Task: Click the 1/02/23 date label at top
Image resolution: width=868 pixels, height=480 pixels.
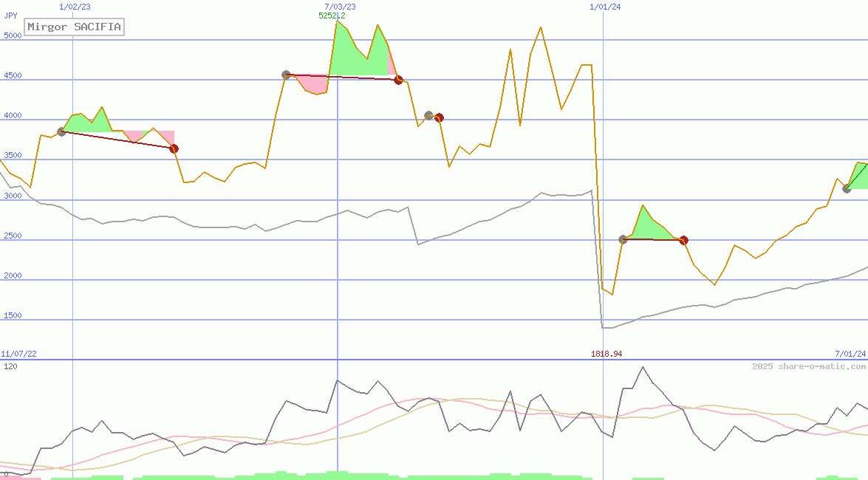Action: (74, 7)
